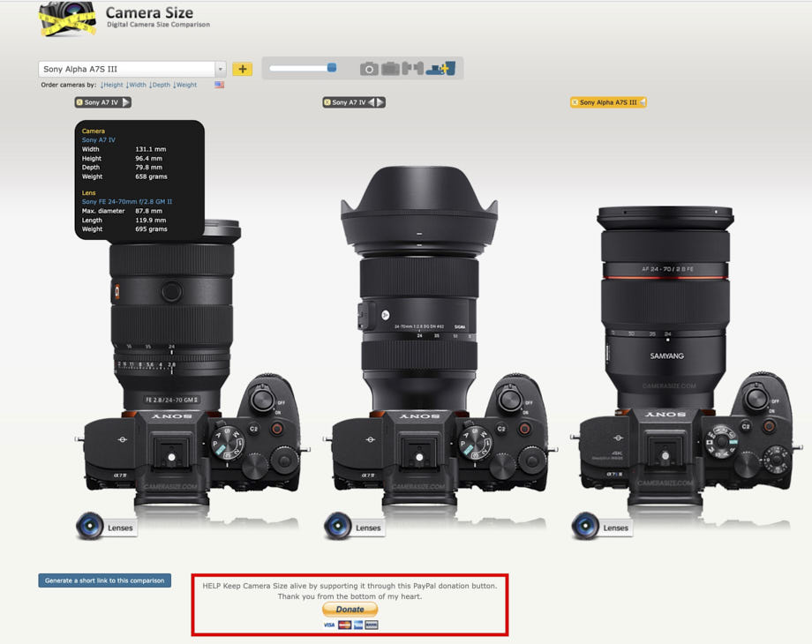Click the camera weight 658 grams

(x=151, y=176)
